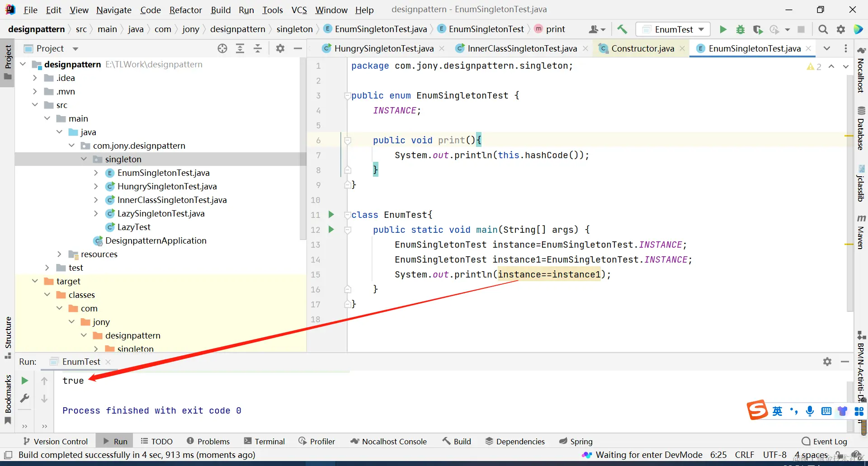Toggle the Bookmarks tool window
Viewport: 868px width, 466px height.
pos(8,399)
